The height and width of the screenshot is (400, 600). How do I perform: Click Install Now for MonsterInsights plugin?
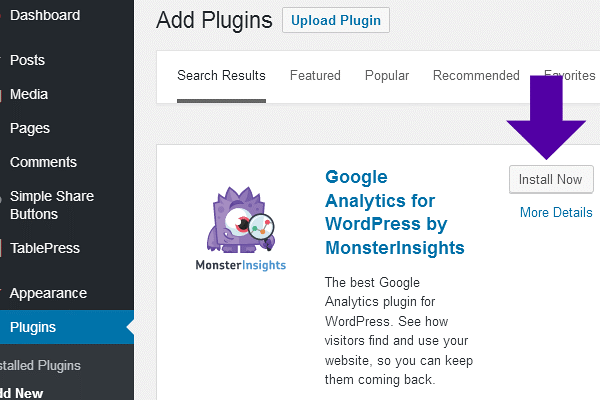point(551,179)
